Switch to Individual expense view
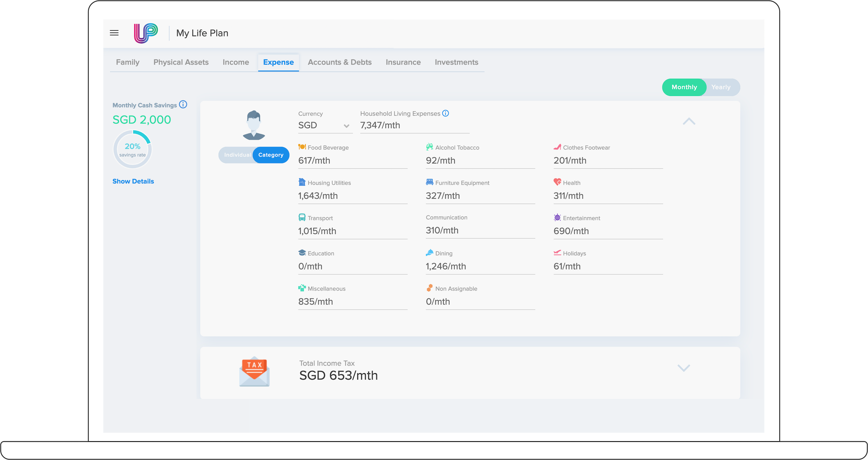 237,155
